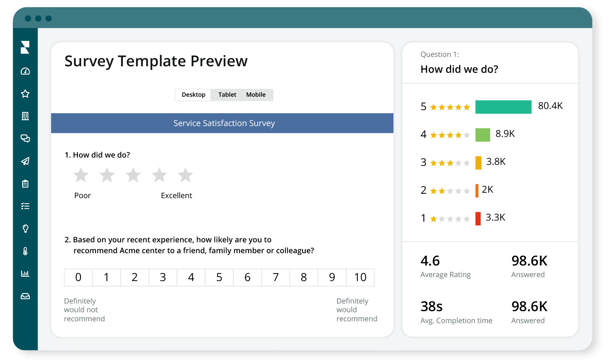
Task: Click the inbox tray icon in sidebar
Action: pyautogui.click(x=25, y=296)
